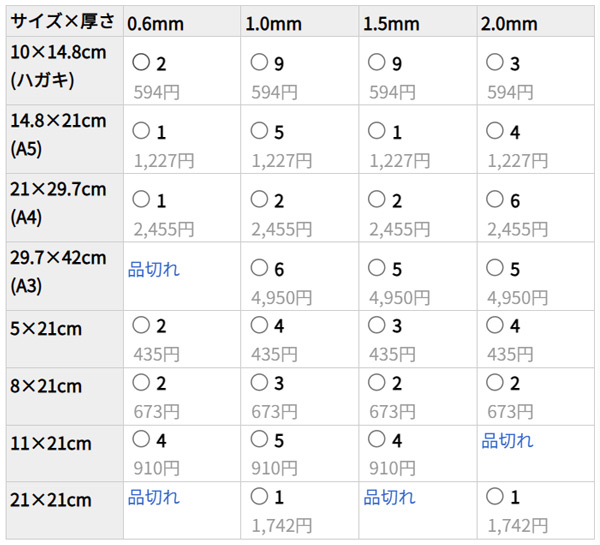Select the 21×21cm 1.0mm radio button
This screenshot has height=545, width=600.
(x=259, y=496)
